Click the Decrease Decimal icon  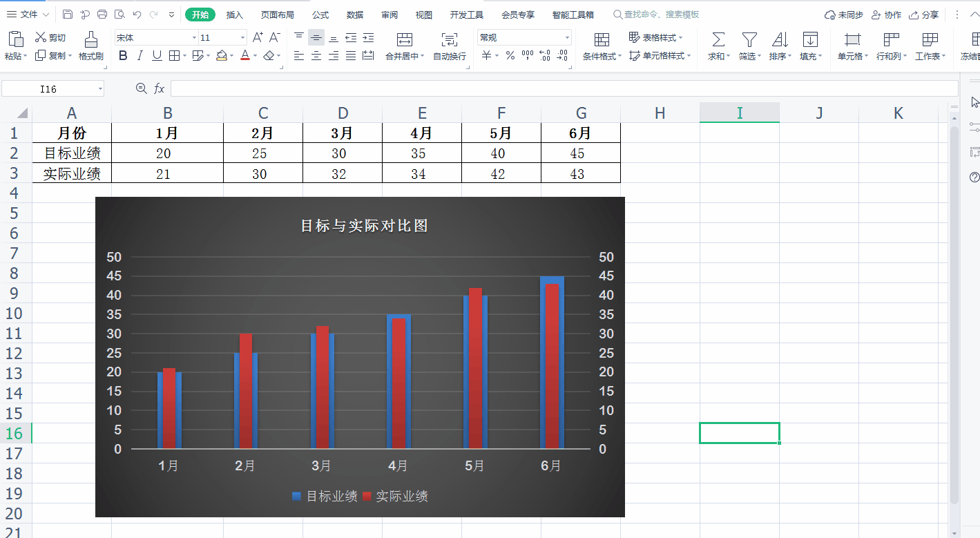tap(562, 56)
